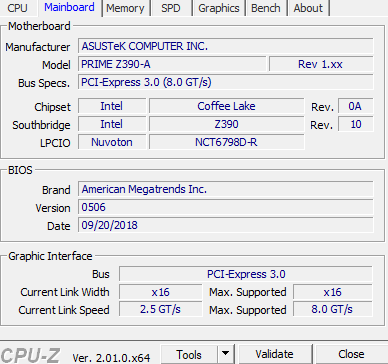The height and width of the screenshot is (364, 388).
Task: Click the Close button
Action: pyautogui.click(x=351, y=355)
